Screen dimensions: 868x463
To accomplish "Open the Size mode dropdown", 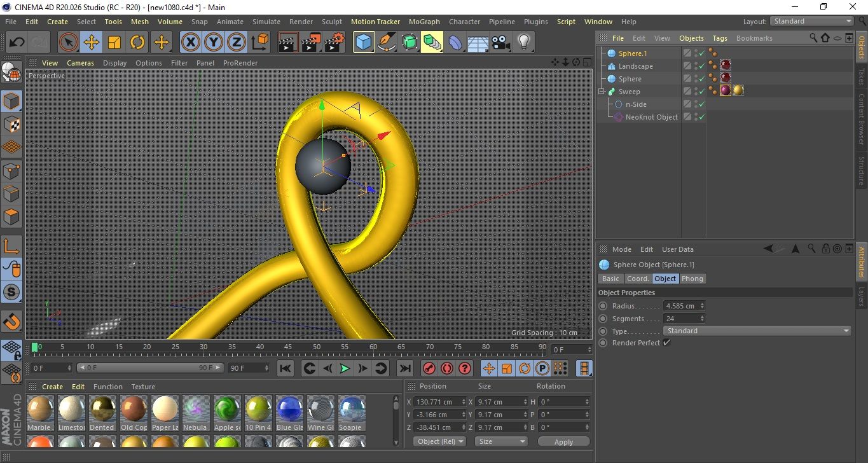I will [x=502, y=441].
